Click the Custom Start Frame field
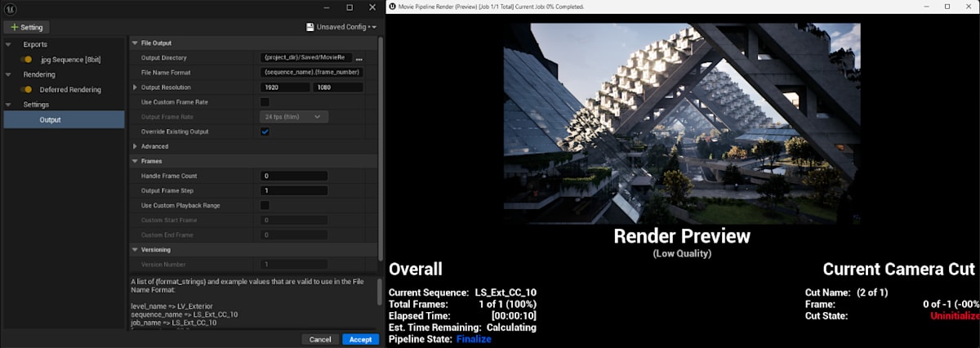Image resolution: width=980 pixels, height=348 pixels. tap(293, 220)
